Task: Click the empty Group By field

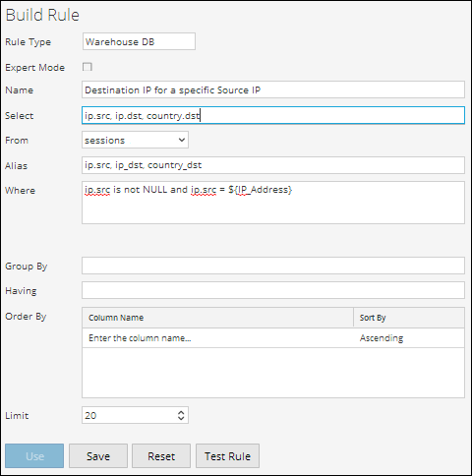Action: click(x=273, y=266)
